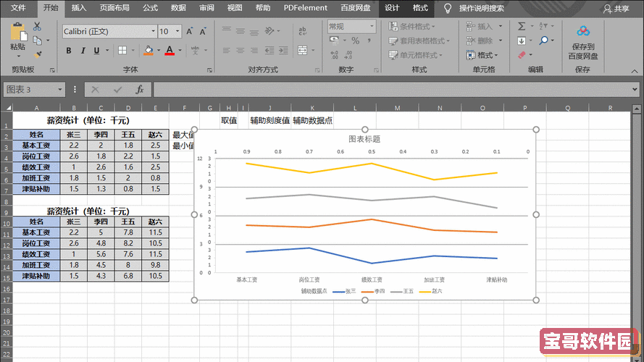644x362 pixels.
Task: Click the Decrease Indent icon
Action: point(269,51)
